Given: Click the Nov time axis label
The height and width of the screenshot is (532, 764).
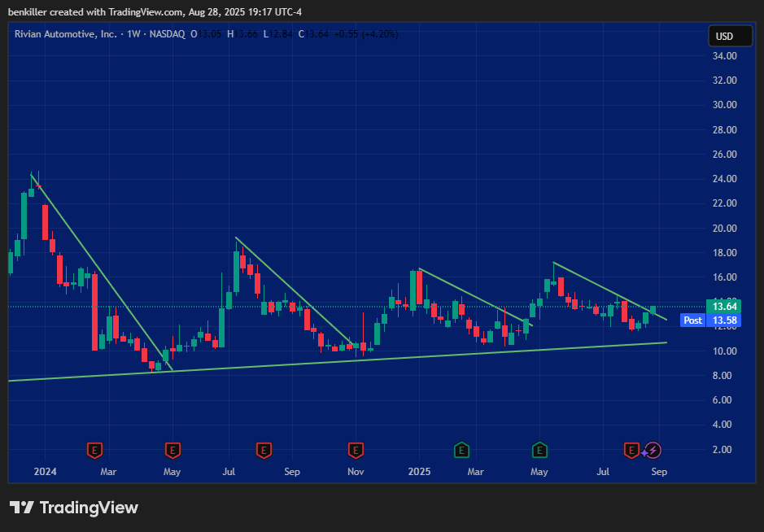Looking at the screenshot, I should (x=356, y=472).
